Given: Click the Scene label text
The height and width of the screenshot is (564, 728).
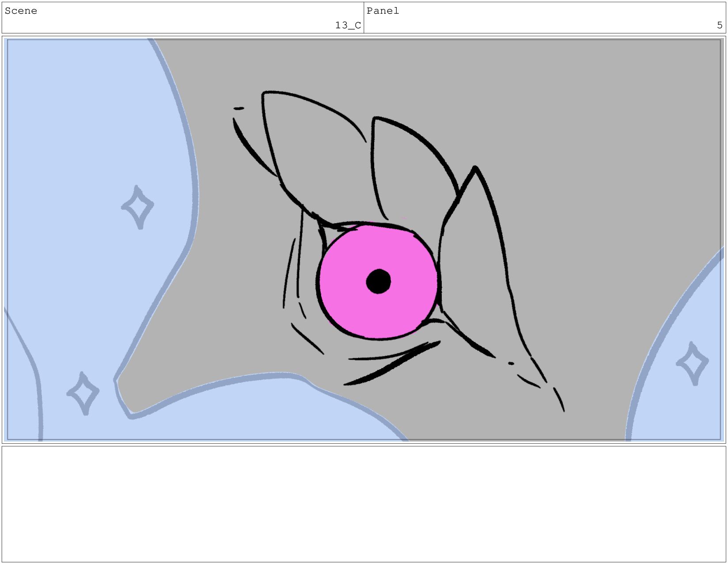Looking at the screenshot, I should point(21,11).
